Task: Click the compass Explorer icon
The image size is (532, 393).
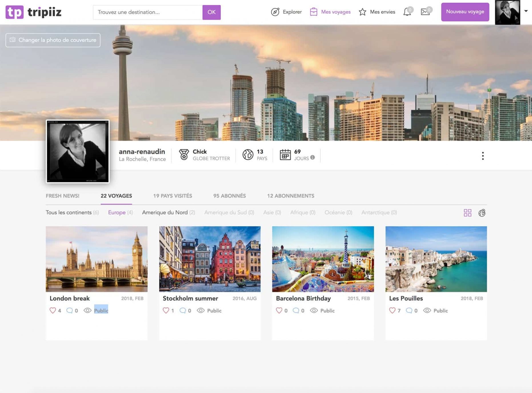Action: coord(275,12)
